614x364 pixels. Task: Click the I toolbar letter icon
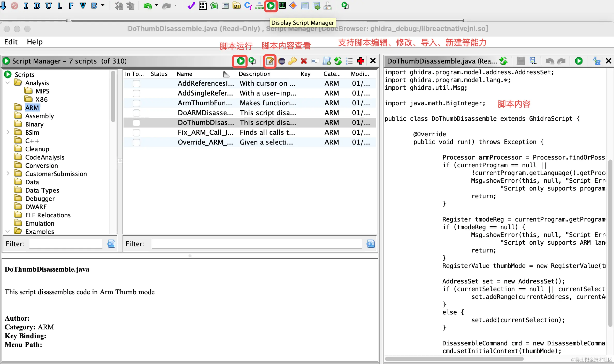tap(26, 6)
